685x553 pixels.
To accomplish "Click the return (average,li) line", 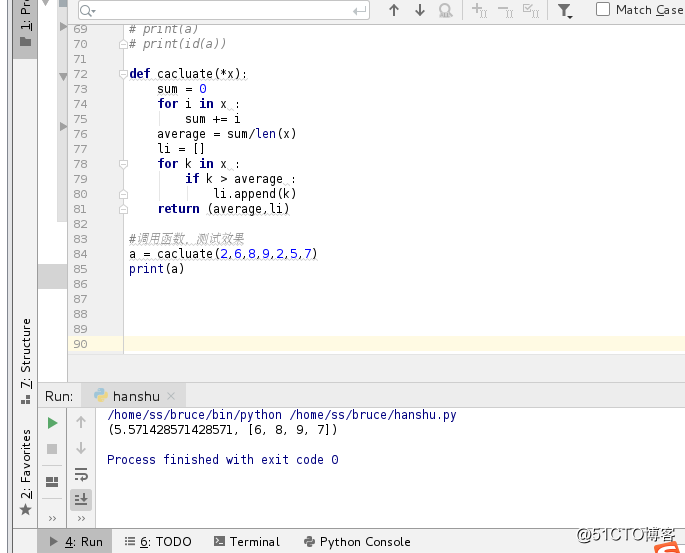I will tap(223, 209).
